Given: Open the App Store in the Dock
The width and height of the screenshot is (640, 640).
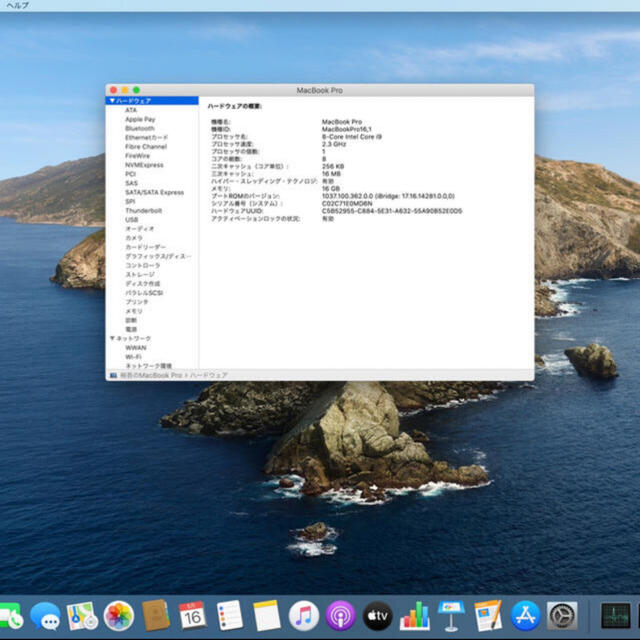Looking at the screenshot, I should (525, 616).
